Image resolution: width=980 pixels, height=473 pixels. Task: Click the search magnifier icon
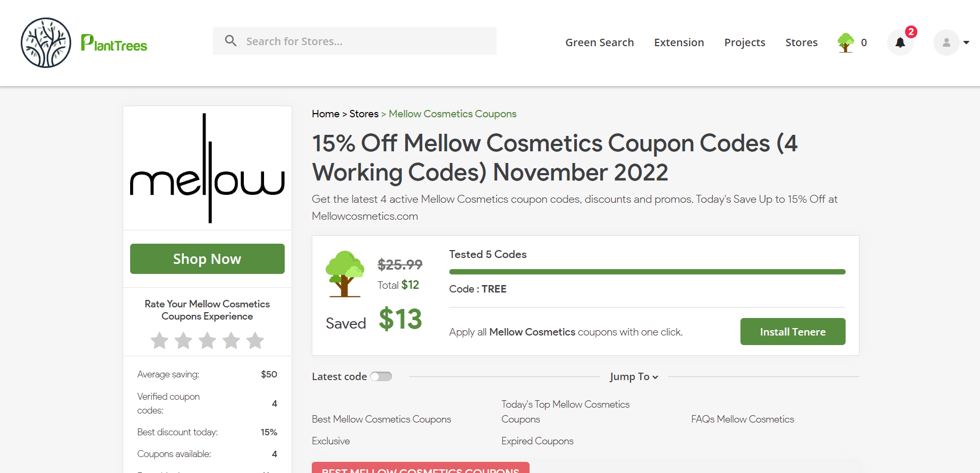point(231,41)
